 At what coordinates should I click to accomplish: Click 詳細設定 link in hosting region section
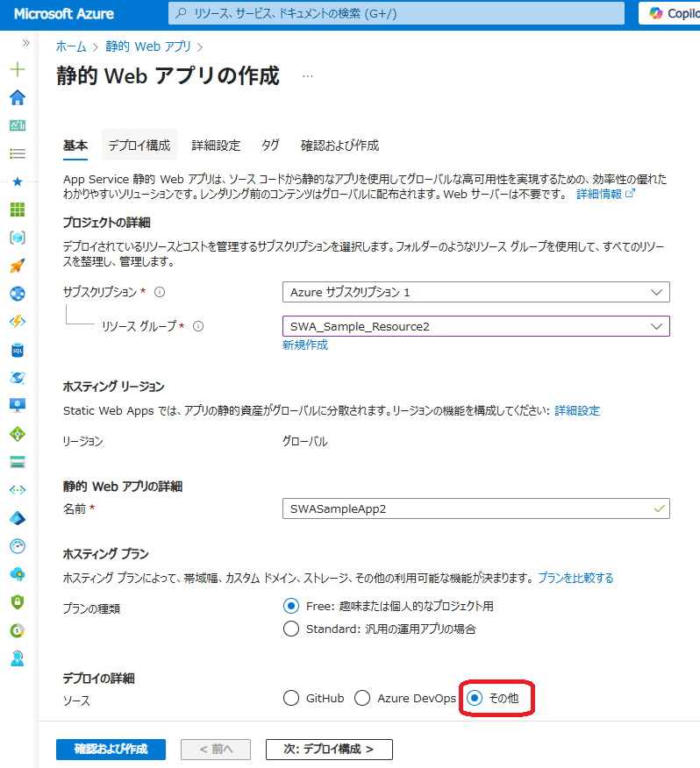[x=577, y=410]
